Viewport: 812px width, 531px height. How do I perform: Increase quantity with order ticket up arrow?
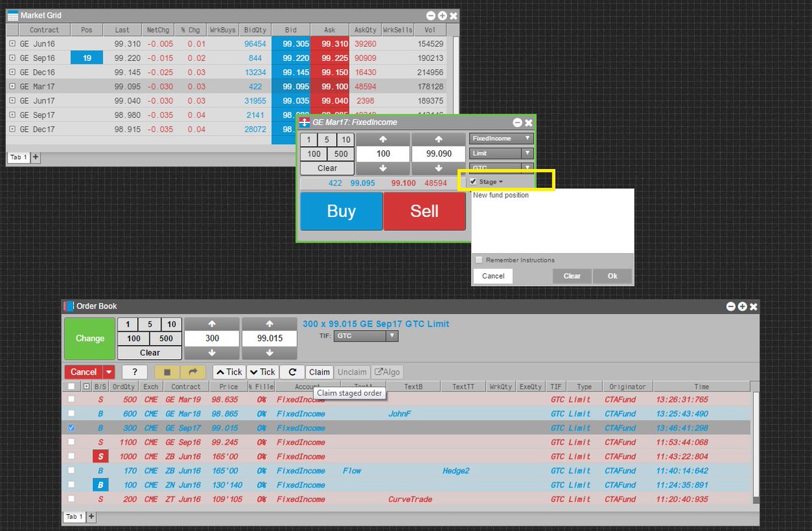[x=383, y=139]
